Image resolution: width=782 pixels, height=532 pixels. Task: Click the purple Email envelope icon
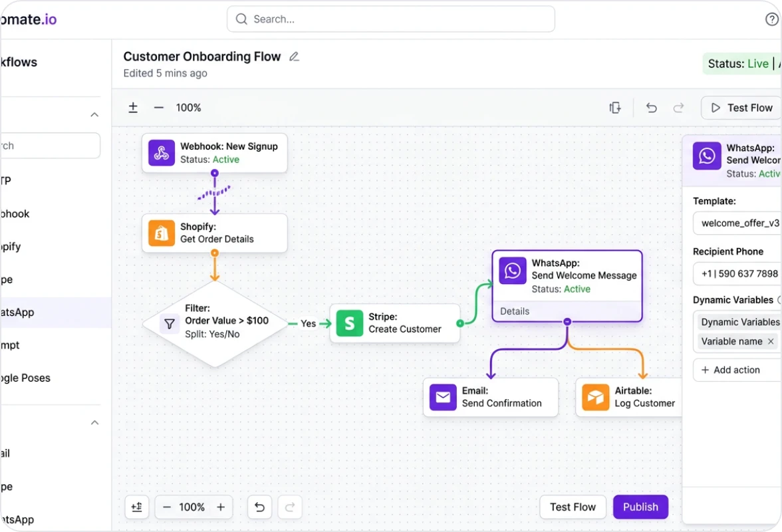pyautogui.click(x=443, y=398)
